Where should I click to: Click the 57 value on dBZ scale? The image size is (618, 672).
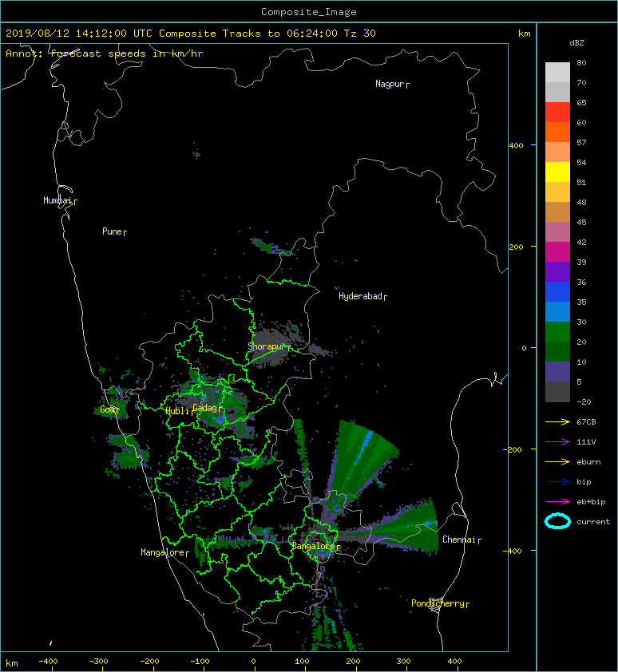pyautogui.click(x=581, y=142)
